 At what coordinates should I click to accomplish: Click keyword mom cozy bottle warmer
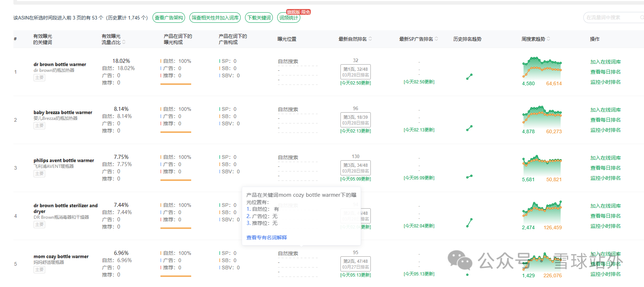tap(61, 257)
